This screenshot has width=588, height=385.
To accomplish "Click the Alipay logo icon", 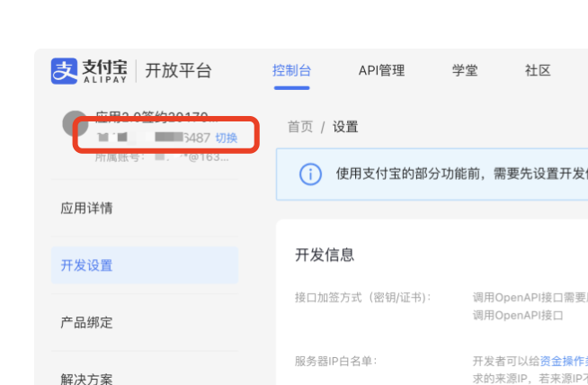I will pos(66,71).
